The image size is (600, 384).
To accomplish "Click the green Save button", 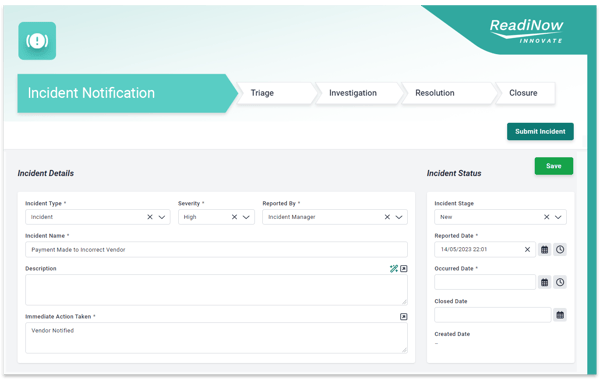I will click(x=554, y=166).
